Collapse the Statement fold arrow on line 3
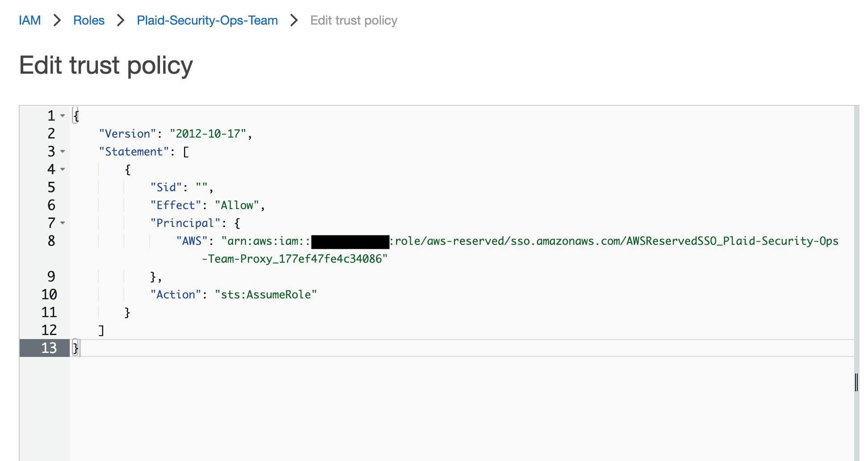 [63, 151]
